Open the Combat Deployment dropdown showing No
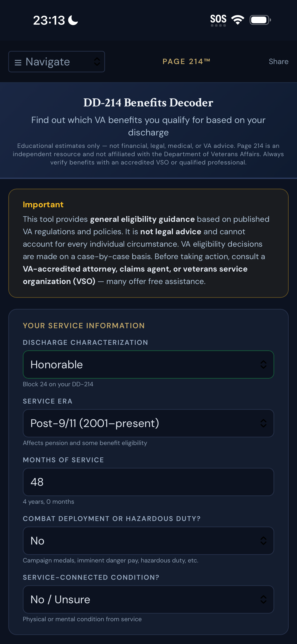The width and height of the screenshot is (297, 644). (148, 541)
